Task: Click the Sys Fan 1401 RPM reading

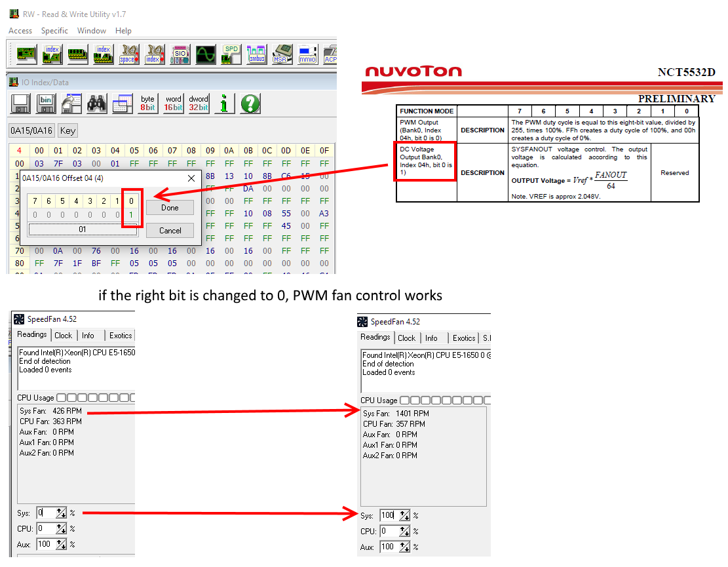Action: (396, 414)
